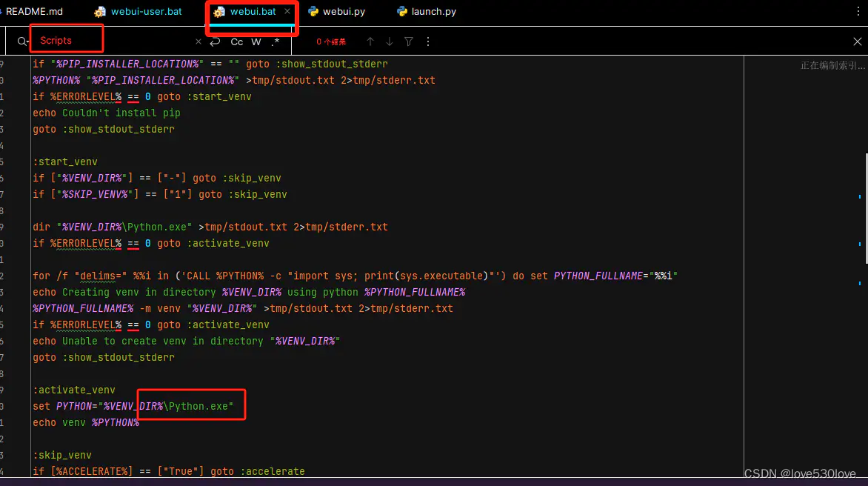Open the search filter funnel options
The width and height of the screenshot is (868, 486).
coord(409,41)
